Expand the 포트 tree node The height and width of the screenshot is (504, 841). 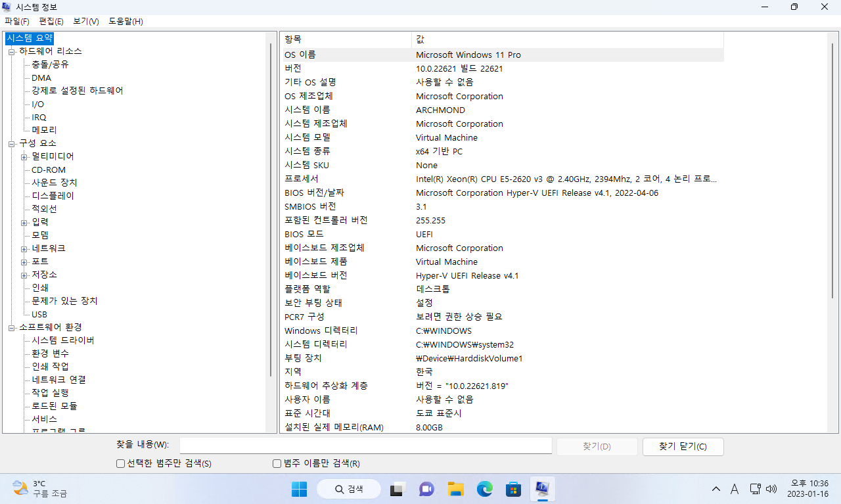pos(24,262)
